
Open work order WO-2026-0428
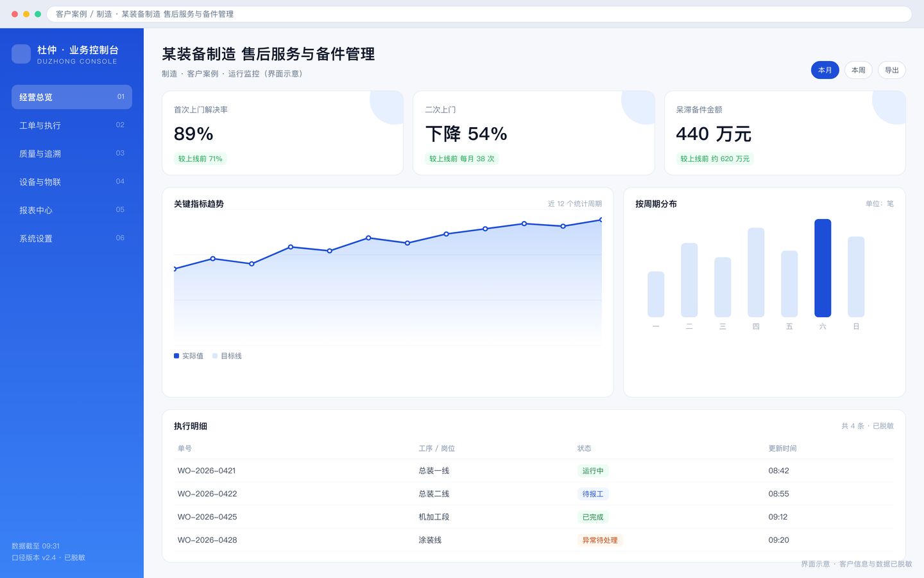(207, 540)
